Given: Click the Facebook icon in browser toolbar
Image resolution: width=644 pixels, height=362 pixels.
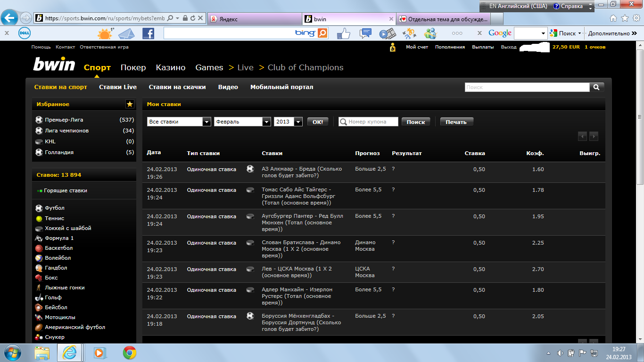Looking at the screenshot, I should click(x=148, y=33).
